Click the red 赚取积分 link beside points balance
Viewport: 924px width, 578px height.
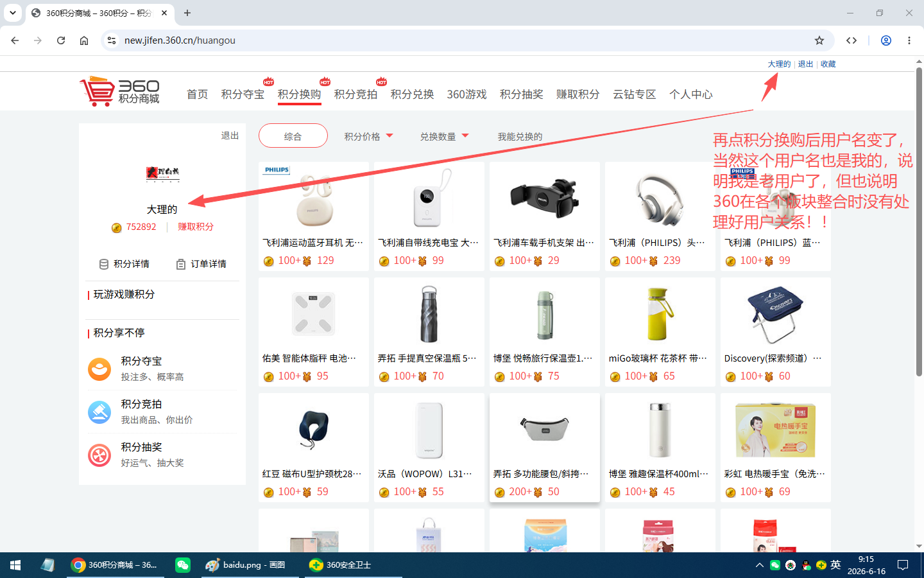(196, 227)
